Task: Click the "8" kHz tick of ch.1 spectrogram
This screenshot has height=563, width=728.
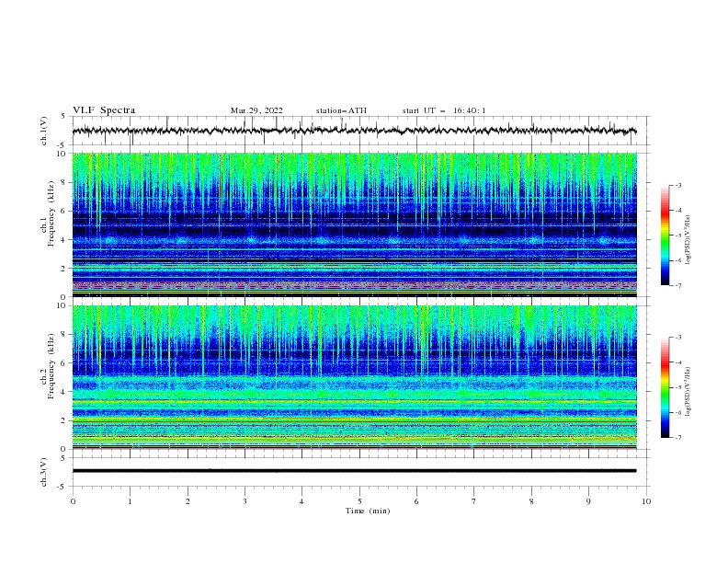Action: (64, 182)
